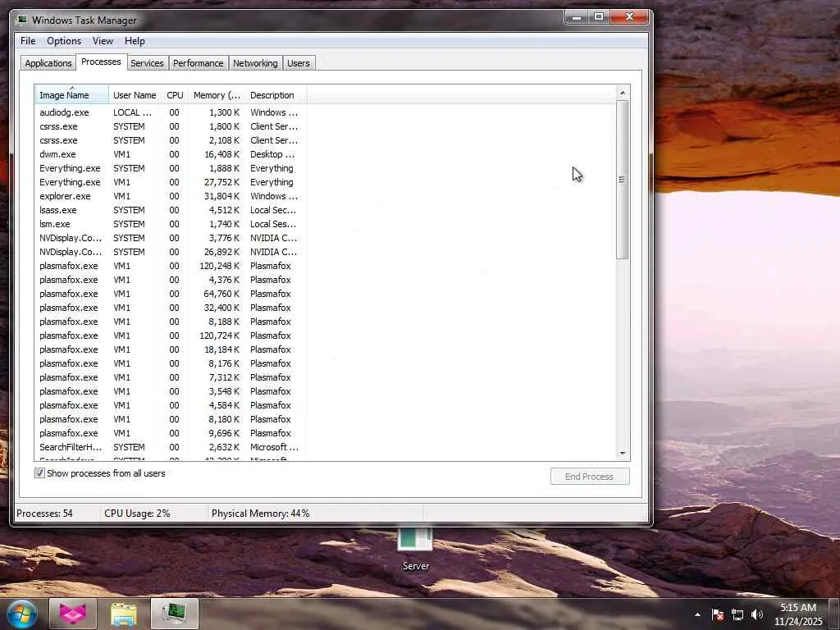Image resolution: width=840 pixels, height=630 pixels.
Task: Click the Task Manager taskbar button
Action: pyautogui.click(x=175, y=614)
